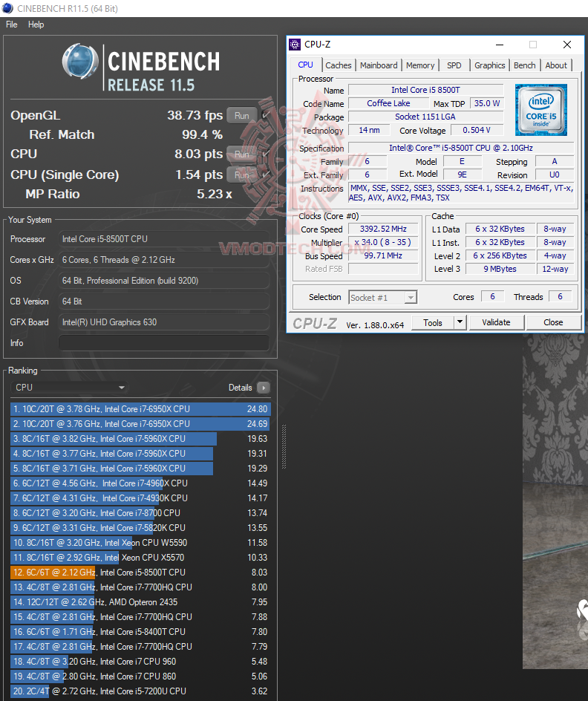The image size is (588, 701).
Task: Open the Help menu
Action: click(x=36, y=25)
